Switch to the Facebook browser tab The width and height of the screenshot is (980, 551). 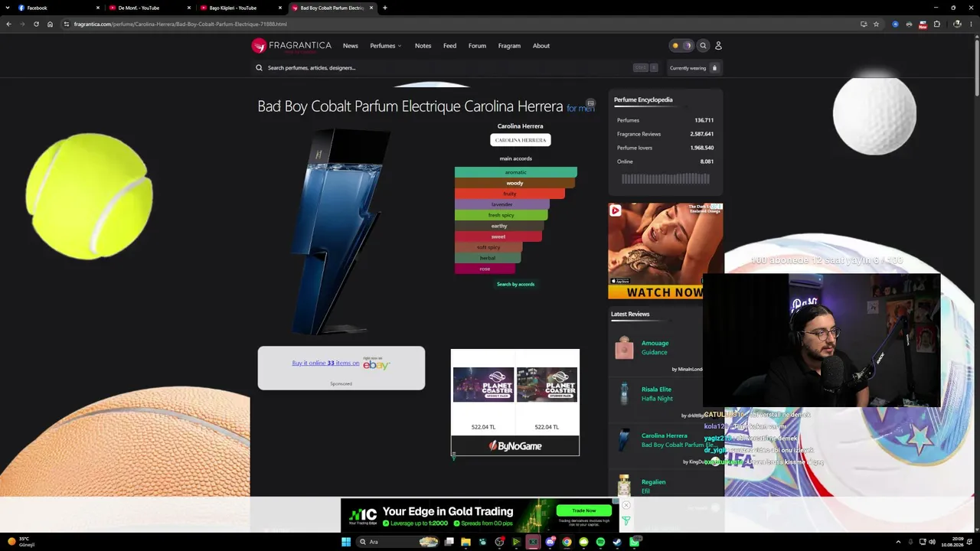[x=57, y=8]
